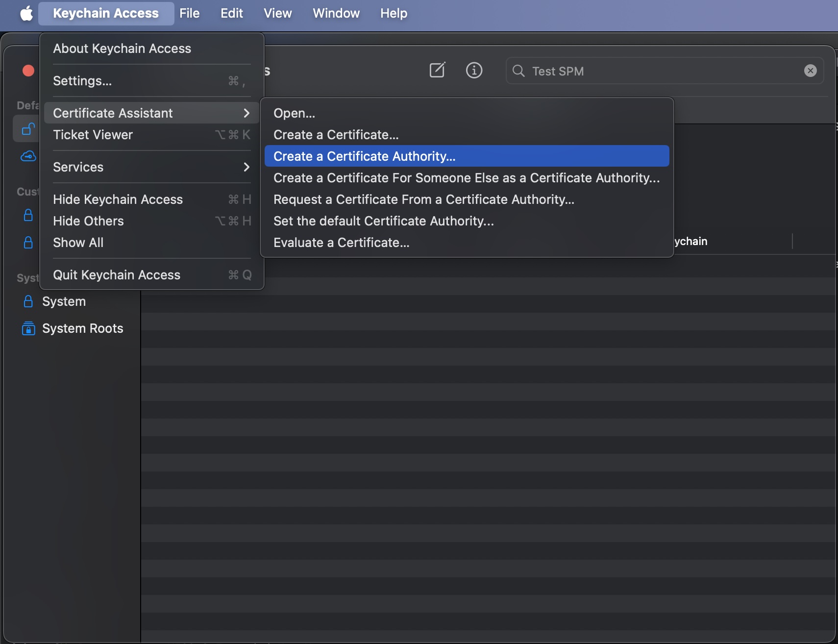Viewport: 838px width, 644px height.
Task: Click the System keychain lock icon
Action: (x=28, y=301)
